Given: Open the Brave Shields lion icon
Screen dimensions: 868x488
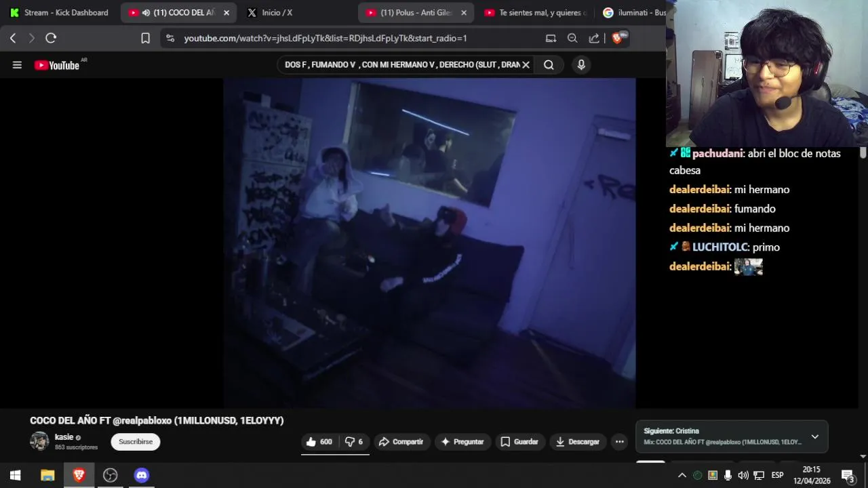Looking at the screenshot, I should 616,38.
